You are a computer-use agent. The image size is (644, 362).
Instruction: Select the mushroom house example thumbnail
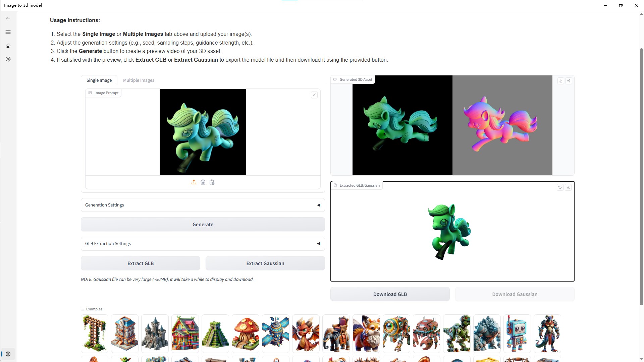tap(245, 334)
